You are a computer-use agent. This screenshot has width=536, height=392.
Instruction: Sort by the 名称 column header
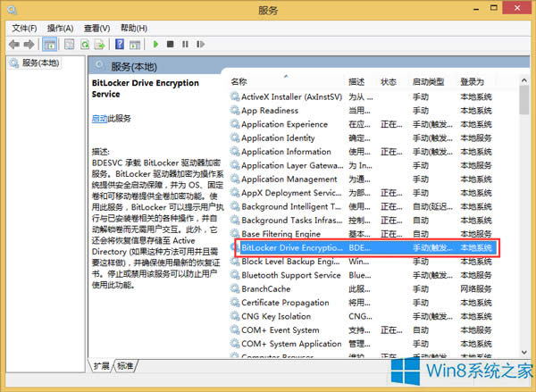click(x=239, y=81)
